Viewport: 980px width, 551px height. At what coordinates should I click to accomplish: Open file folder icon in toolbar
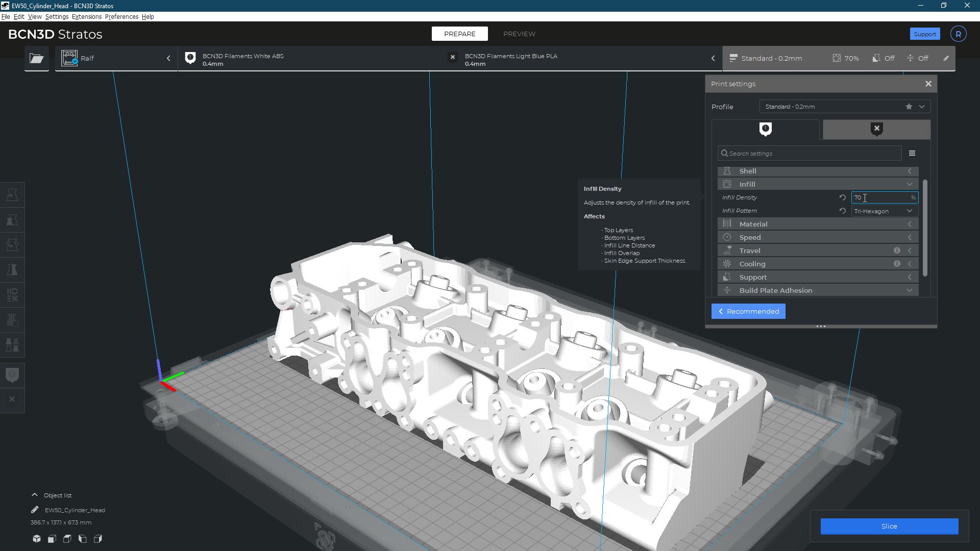[x=36, y=58]
